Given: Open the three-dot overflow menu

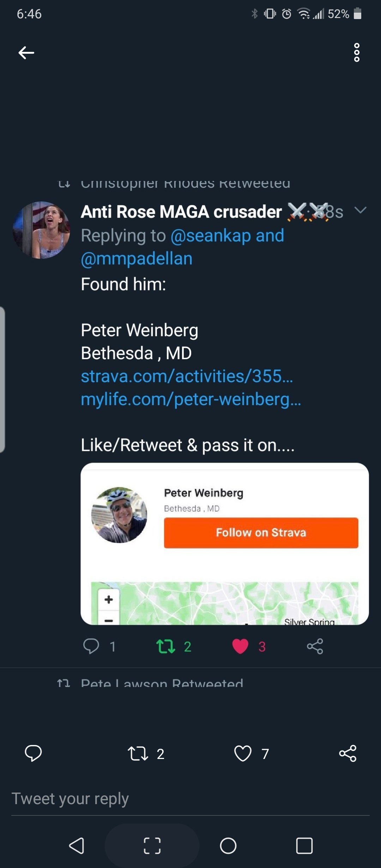Looking at the screenshot, I should [357, 53].
